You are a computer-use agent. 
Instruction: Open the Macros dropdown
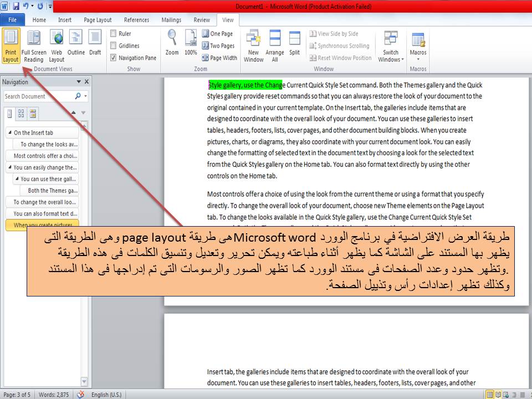tap(418, 46)
